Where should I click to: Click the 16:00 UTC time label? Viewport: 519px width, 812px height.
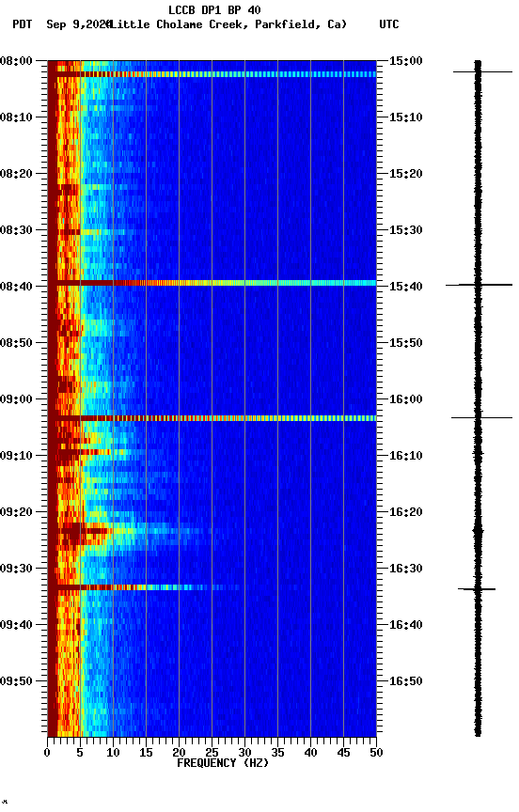406,399
